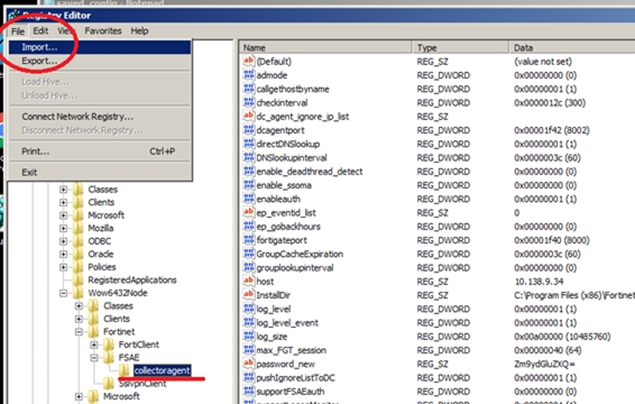Viewport: 635px width, 404px height.
Task: Choose Connect Network Registry option
Action: coord(77,116)
